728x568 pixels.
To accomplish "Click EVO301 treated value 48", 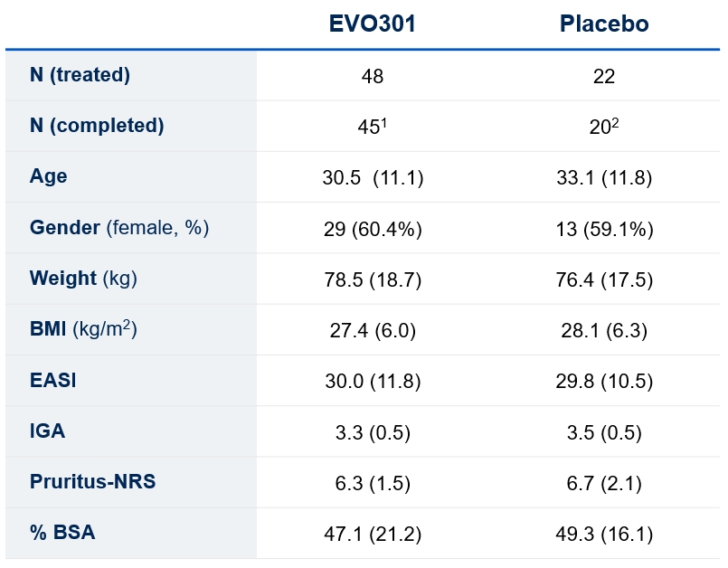I will [373, 77].
